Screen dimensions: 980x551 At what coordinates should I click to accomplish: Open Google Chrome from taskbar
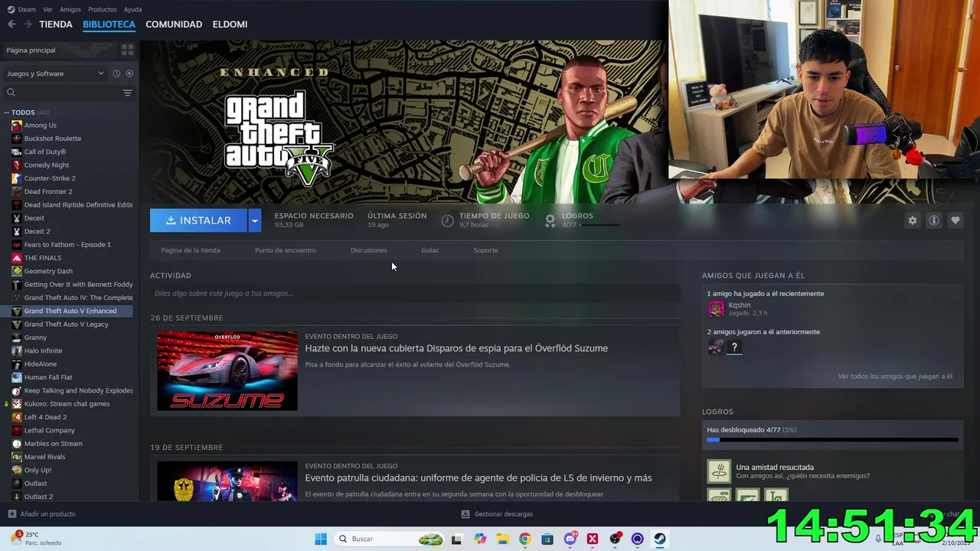pyautogui.click(x=524, y=539)
